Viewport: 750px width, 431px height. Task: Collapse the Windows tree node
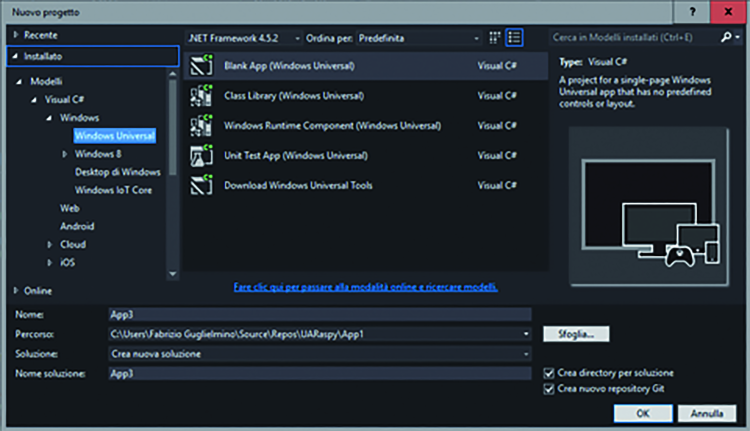[x=49, y=118]
